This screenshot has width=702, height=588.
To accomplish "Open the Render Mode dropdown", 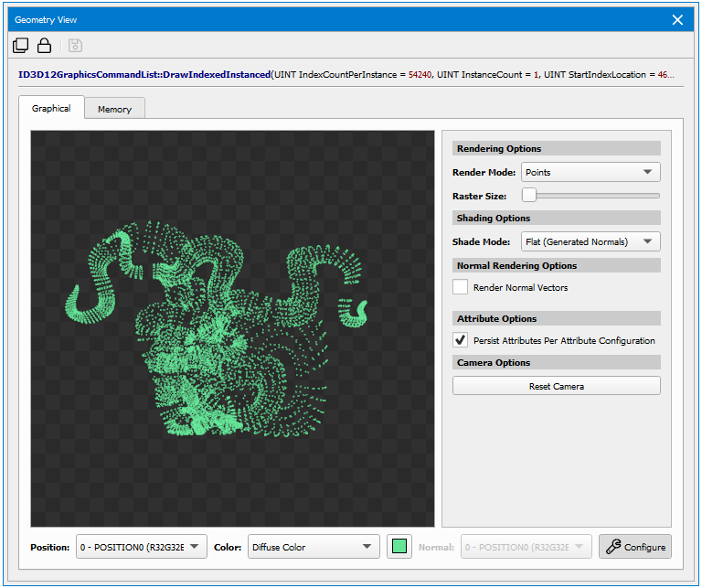I will coord(590,172).
